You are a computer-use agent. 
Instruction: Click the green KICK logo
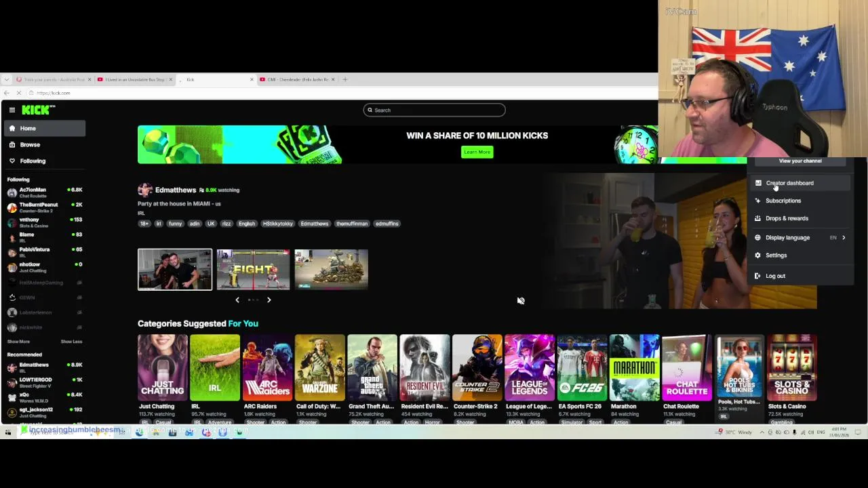point(38,110)
